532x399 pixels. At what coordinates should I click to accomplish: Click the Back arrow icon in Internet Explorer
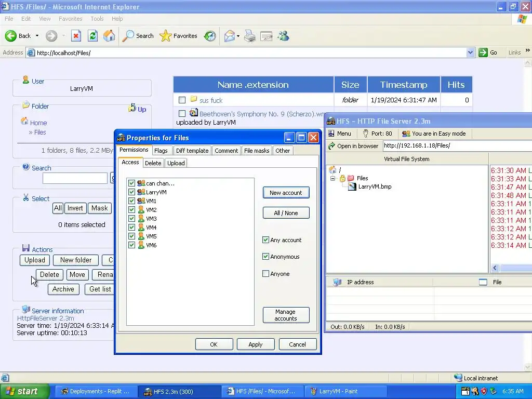(x=10, y=36)
